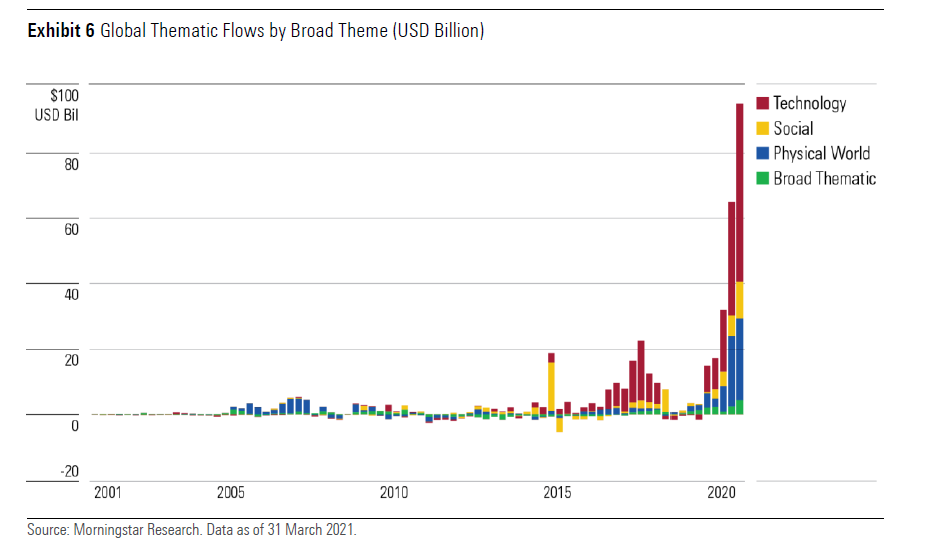This screenshot has width=925, height=556.
Task: Click the yellow Social legend swatch
Action: (763, 128)
